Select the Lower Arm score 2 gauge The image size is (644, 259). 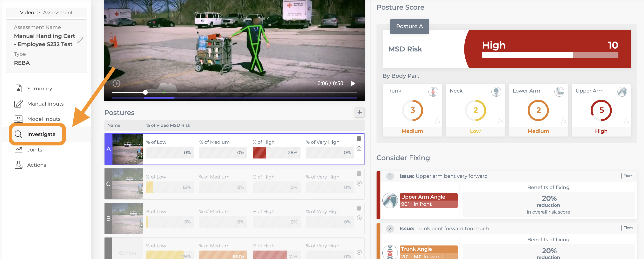[x=538, y=110]
